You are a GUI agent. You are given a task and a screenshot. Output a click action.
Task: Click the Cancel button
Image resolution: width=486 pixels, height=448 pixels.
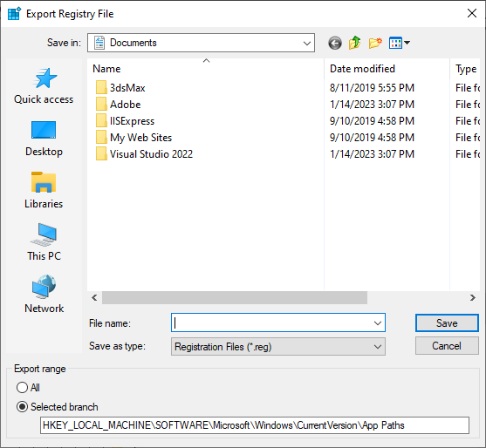(447, 346)
